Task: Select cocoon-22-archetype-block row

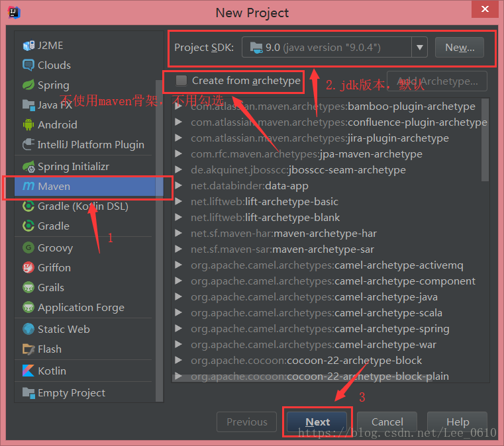Action: point(330,360)
